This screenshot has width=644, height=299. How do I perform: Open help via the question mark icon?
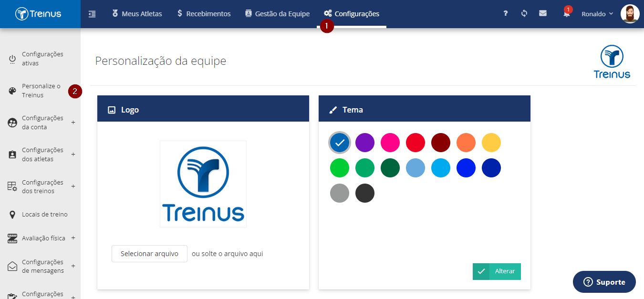click(505, 14)
